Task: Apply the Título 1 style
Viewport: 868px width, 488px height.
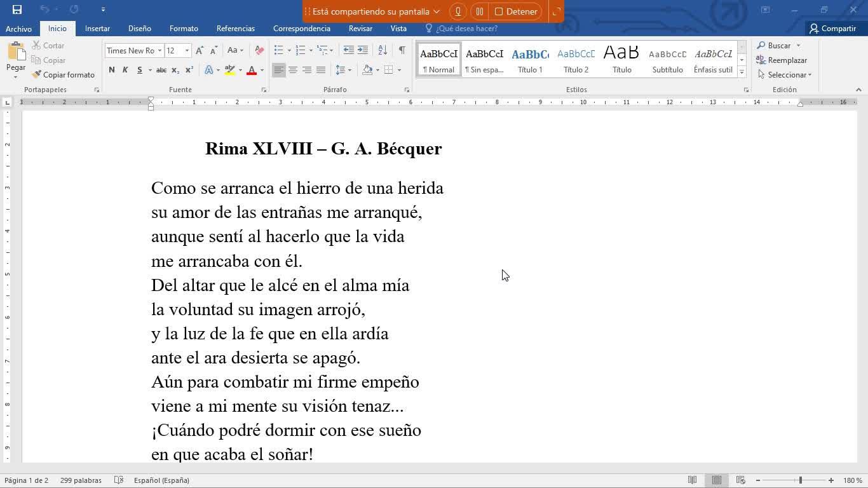Action: click(530, 60)
